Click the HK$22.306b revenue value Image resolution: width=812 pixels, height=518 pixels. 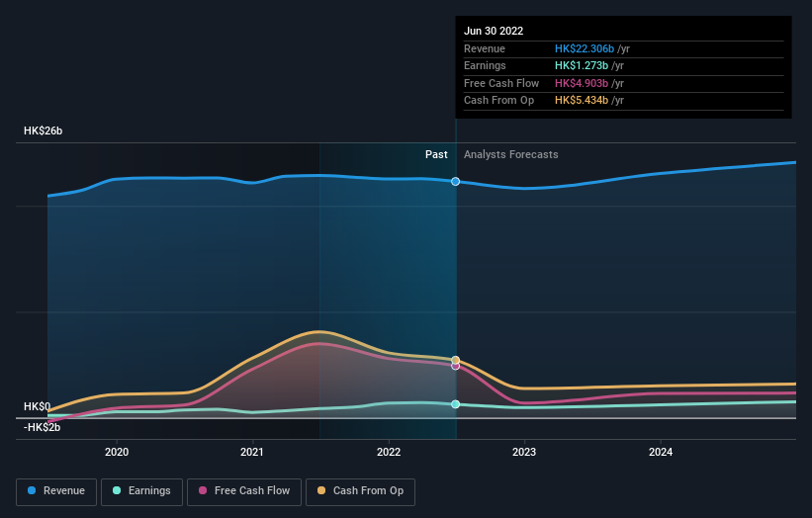(x=585, y=48)
